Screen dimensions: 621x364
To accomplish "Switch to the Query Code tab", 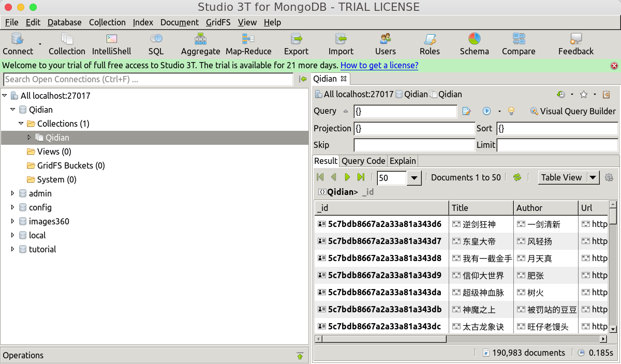I will pyautogui.click(x=363, y=161).
